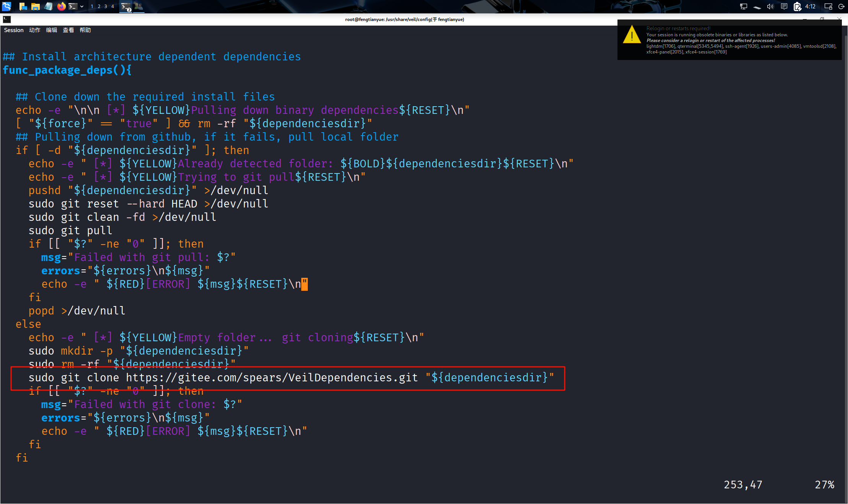The image size is (848, 504).
Task: Click the battery power manager icon
Action: [x=797, y=6]
